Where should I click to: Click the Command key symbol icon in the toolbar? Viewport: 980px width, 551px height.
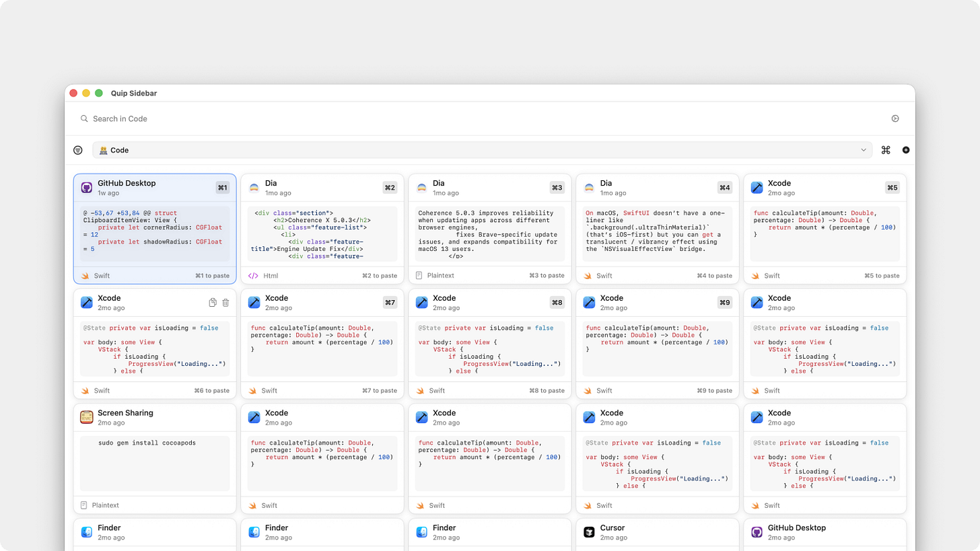(886, 150)
